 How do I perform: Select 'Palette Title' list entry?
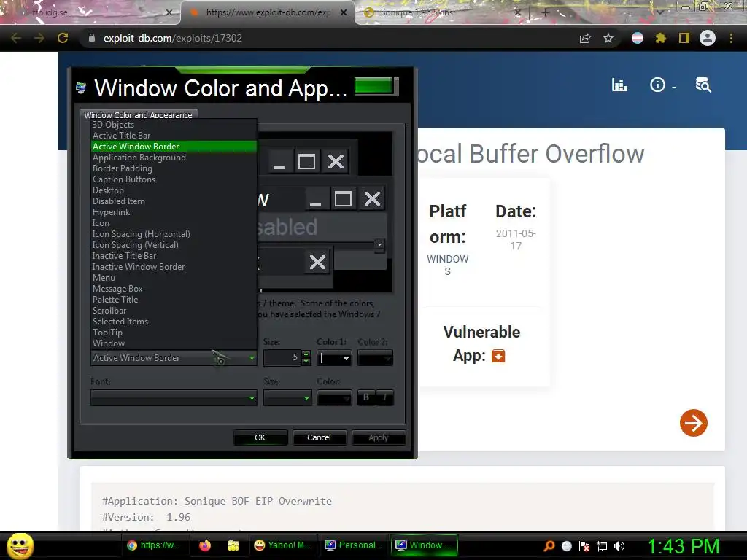point(174,300)
